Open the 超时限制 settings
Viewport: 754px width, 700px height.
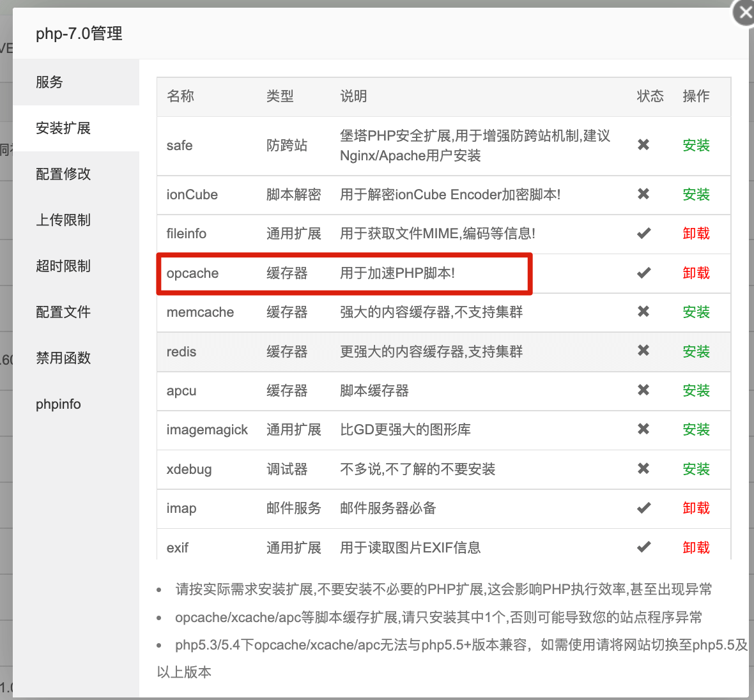pos(63,266)
